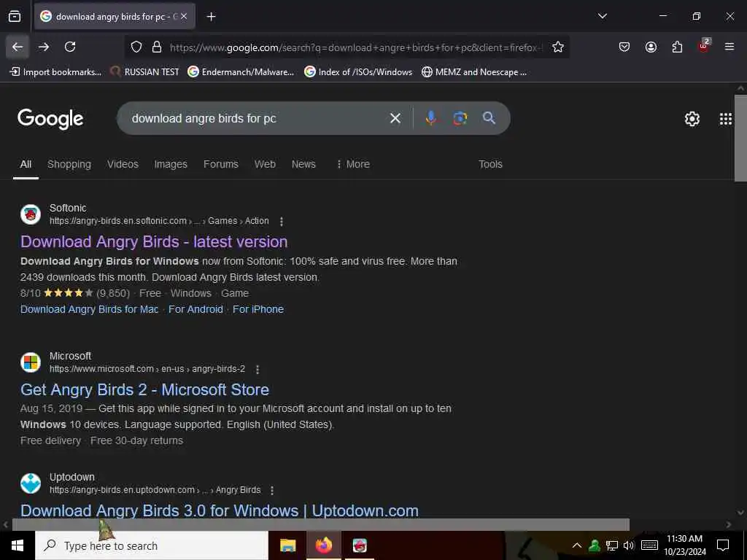Click the taskbar search box
747x560 pixels.
click(x=152, y=545)
